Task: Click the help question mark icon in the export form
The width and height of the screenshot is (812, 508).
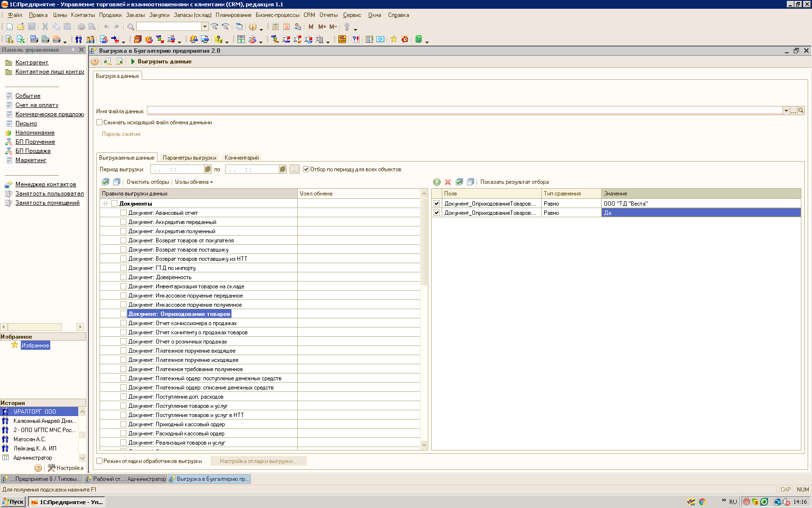Action: coord(95,61)
